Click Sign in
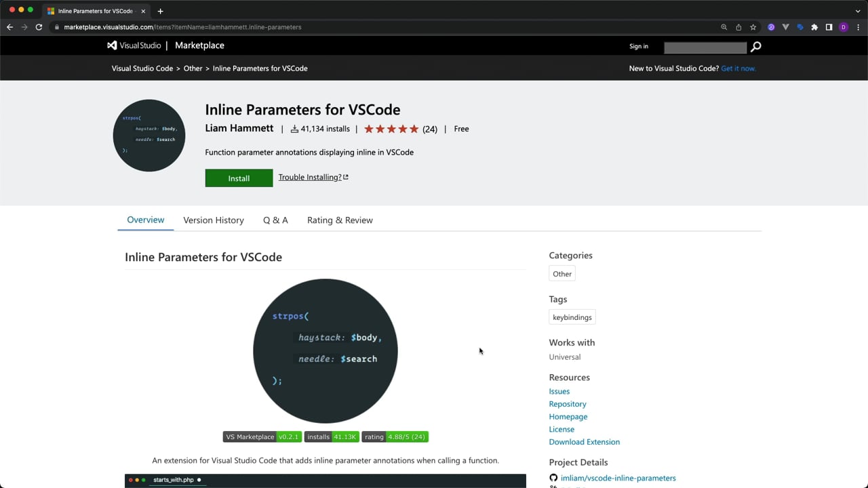This screenshot has width=868, height=488. (x=639, y=46)
